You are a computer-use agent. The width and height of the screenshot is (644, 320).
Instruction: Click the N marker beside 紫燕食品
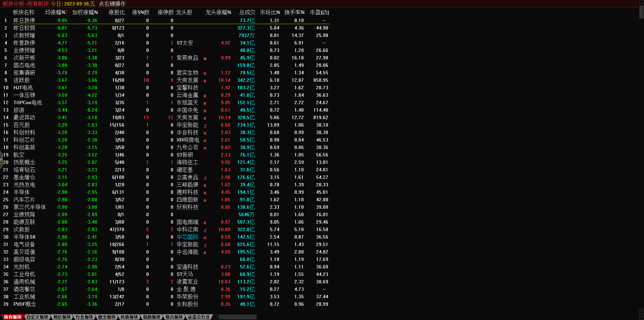[x=205, y=59]
